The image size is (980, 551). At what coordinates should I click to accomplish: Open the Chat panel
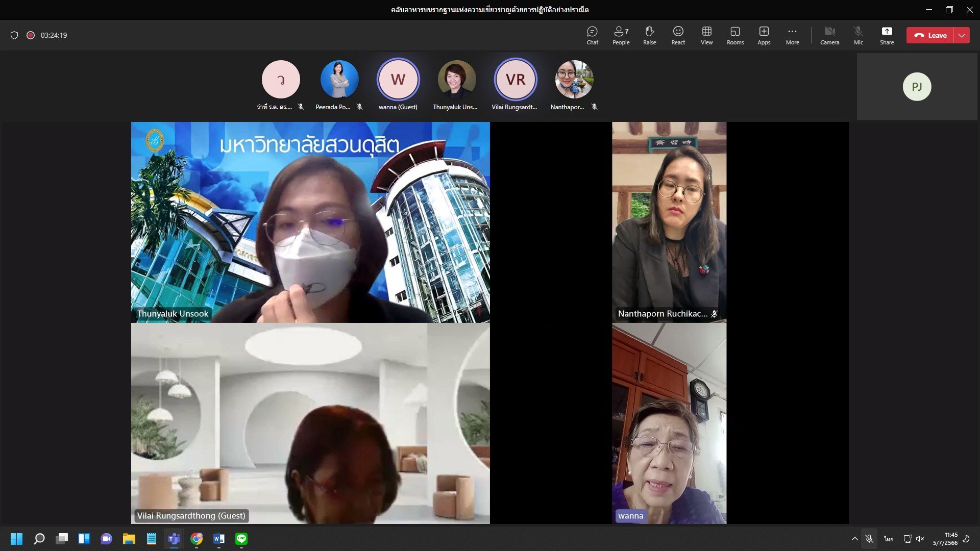point(592,35)
